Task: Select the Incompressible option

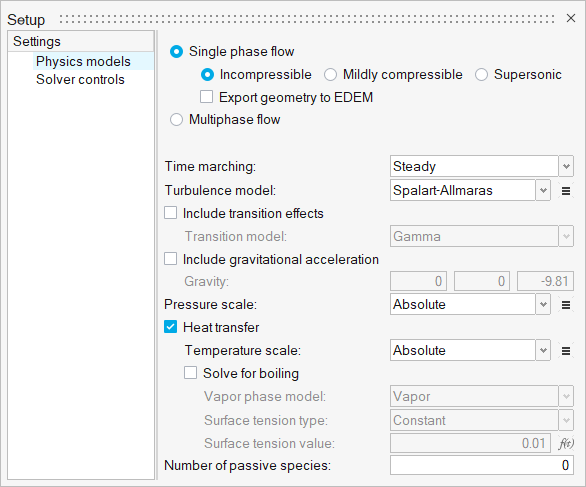Action: (207, 75)
